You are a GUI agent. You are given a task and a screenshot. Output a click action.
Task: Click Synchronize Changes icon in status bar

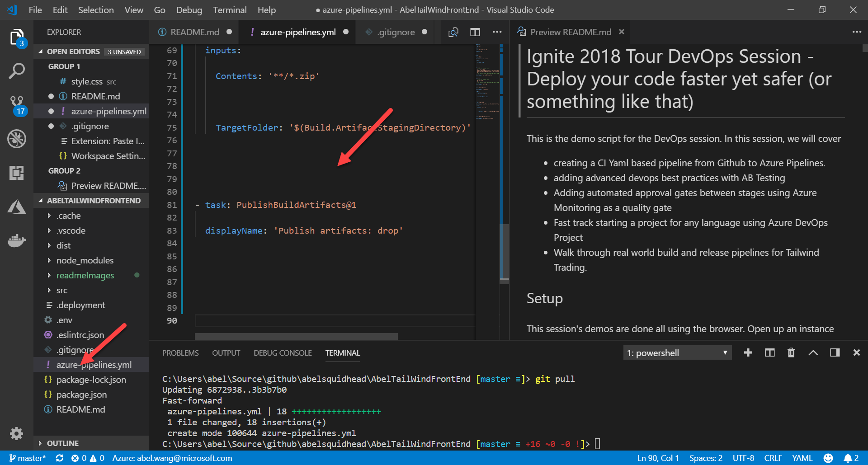click(x=59, y=458)
